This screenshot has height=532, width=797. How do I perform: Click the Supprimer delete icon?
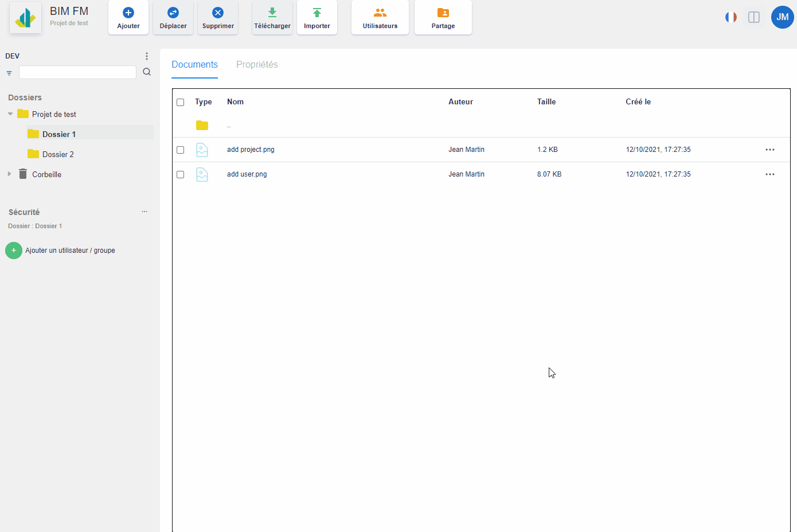click(x=218, y=13)
